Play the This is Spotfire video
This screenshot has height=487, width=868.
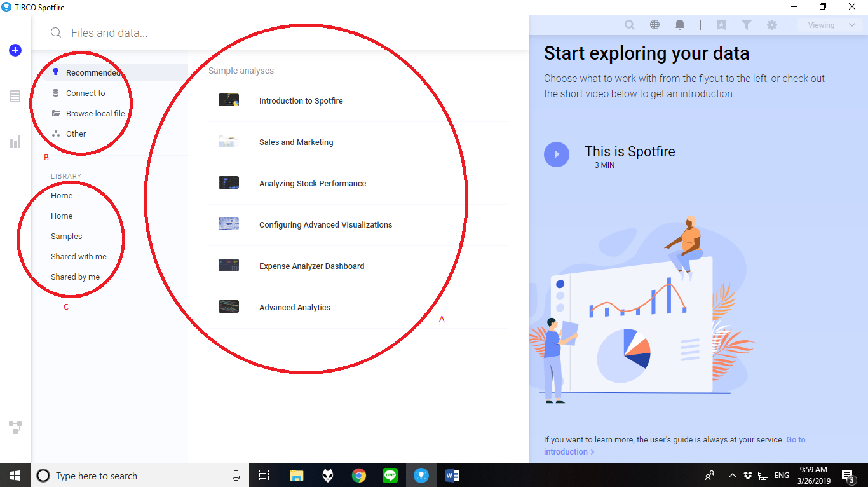[x=557, y=154]
